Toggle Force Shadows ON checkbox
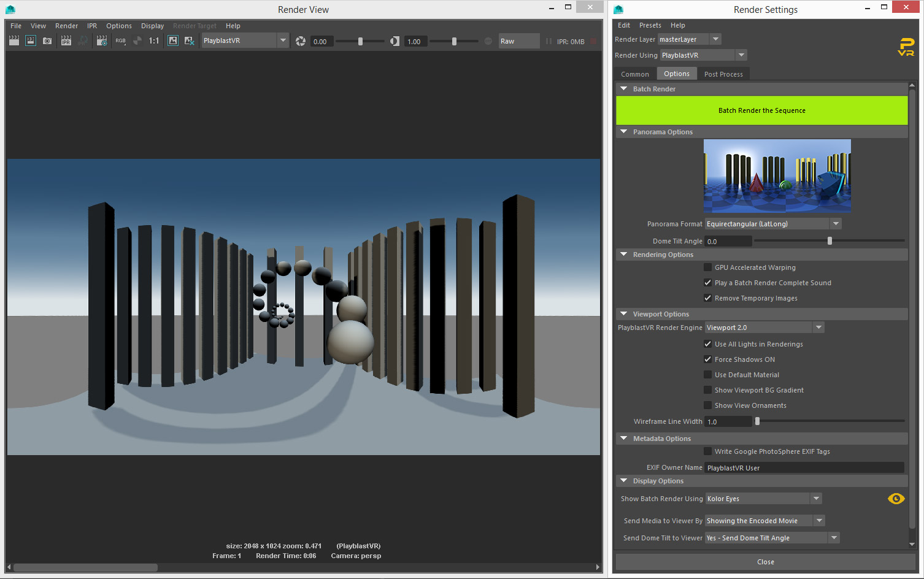 point(708,359)
